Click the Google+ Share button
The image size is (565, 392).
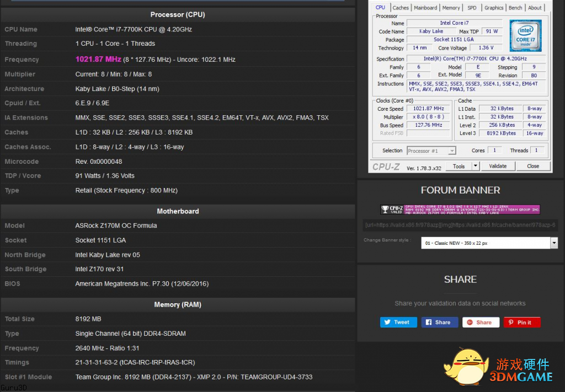(x=481, y=322)
